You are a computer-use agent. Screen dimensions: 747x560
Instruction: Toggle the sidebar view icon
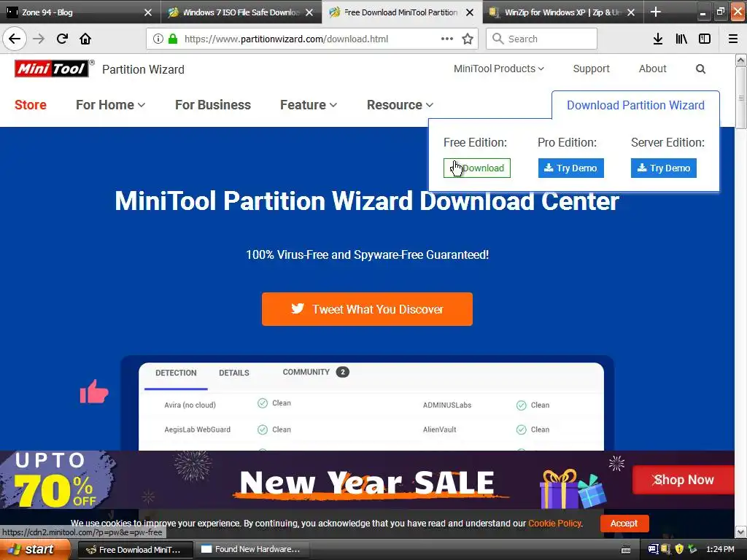705,39
